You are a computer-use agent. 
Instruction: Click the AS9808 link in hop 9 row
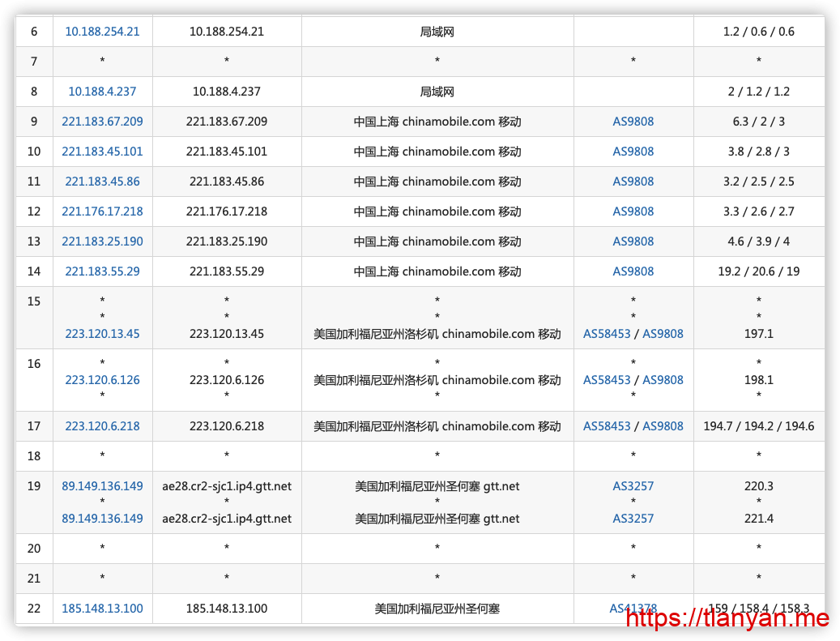tap(633, 122)
